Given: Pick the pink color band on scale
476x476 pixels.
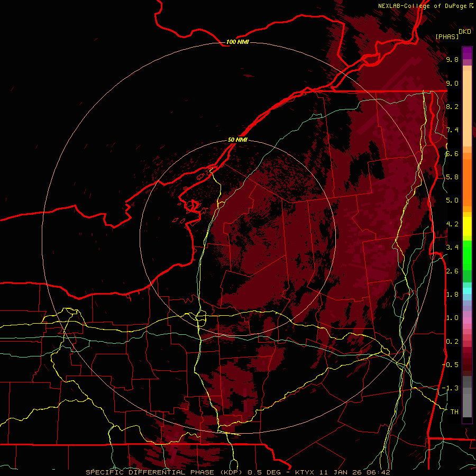Looking at the screenshot, I should 467,321.
